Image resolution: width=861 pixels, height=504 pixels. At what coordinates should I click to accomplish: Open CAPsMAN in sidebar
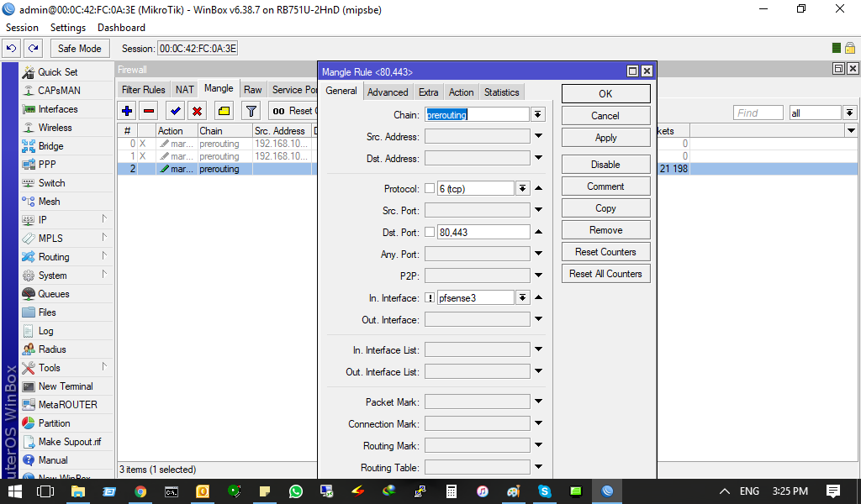pos(66,91)
